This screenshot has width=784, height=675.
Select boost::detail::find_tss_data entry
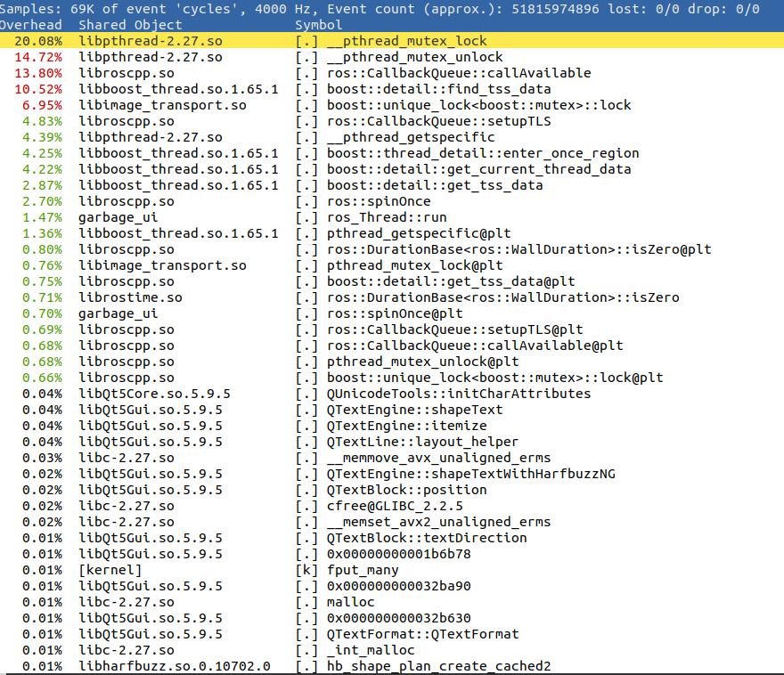tap(392, 89)
